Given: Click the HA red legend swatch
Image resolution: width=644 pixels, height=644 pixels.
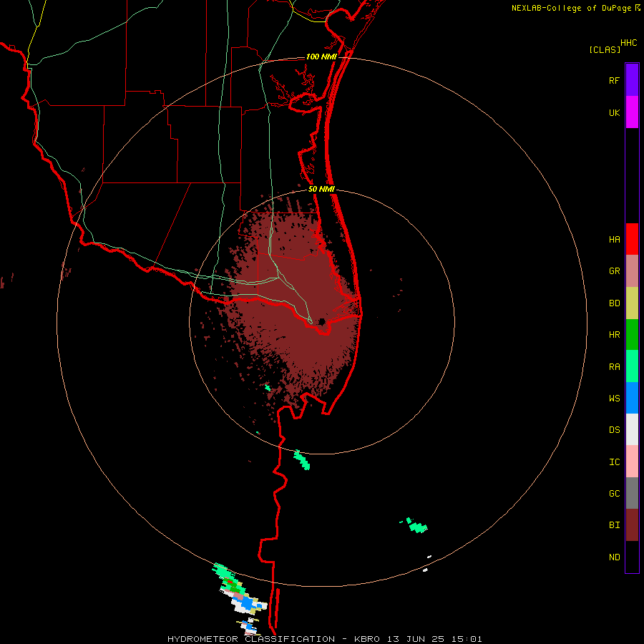Looking at the screenshot, I should pyautogui.click(x=632, y=239).
